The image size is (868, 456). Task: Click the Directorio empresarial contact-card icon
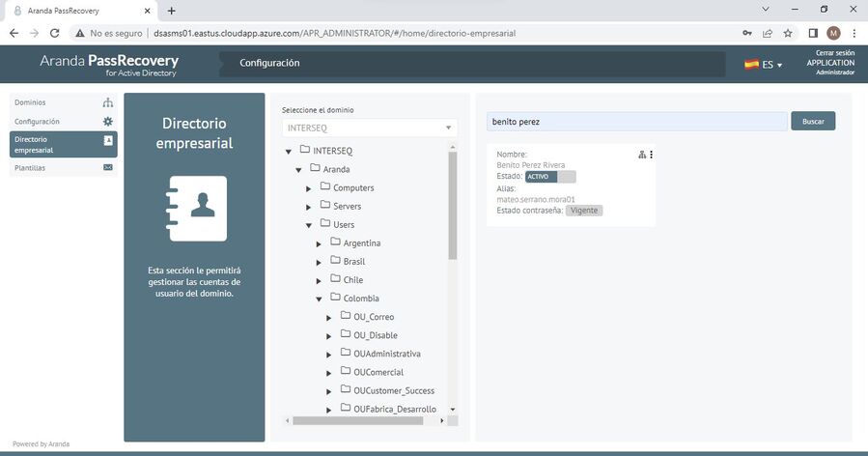pyautogui.click(x=108, y=141)
